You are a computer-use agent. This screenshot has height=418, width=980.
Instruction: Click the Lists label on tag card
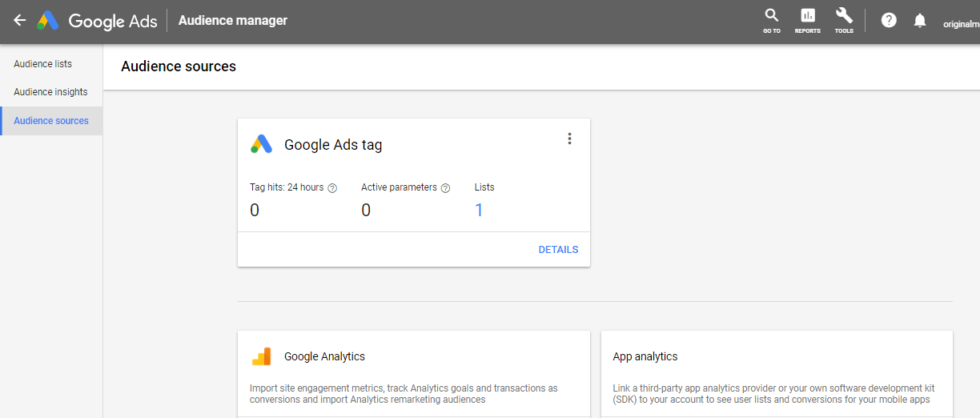click(x=484, y=187)
